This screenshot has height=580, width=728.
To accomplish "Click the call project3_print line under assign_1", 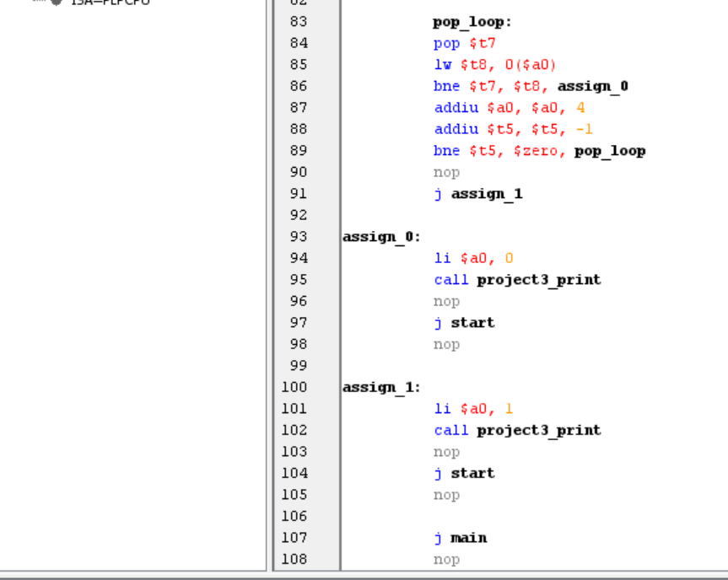I will 518,430.
